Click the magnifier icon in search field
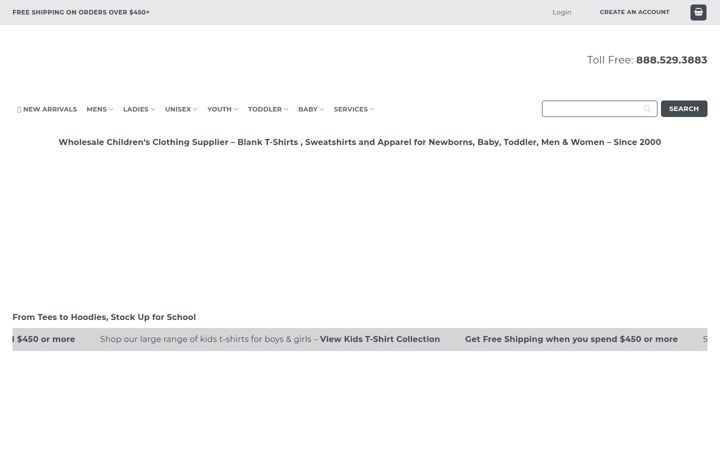This screenshot has width=720, height=450. point(647,109)
